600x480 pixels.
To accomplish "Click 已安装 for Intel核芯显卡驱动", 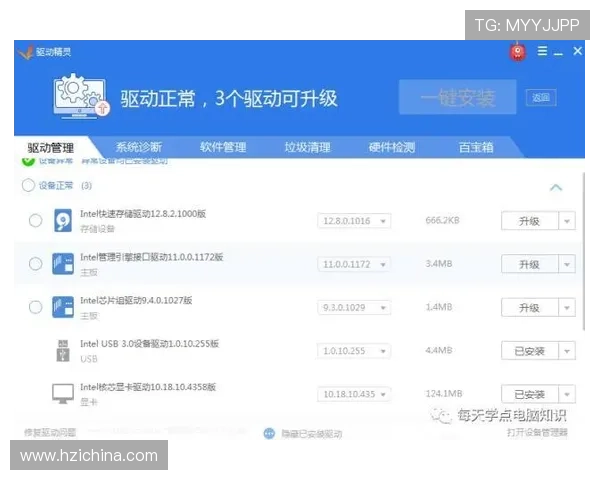I will click(x=530, y=394).
